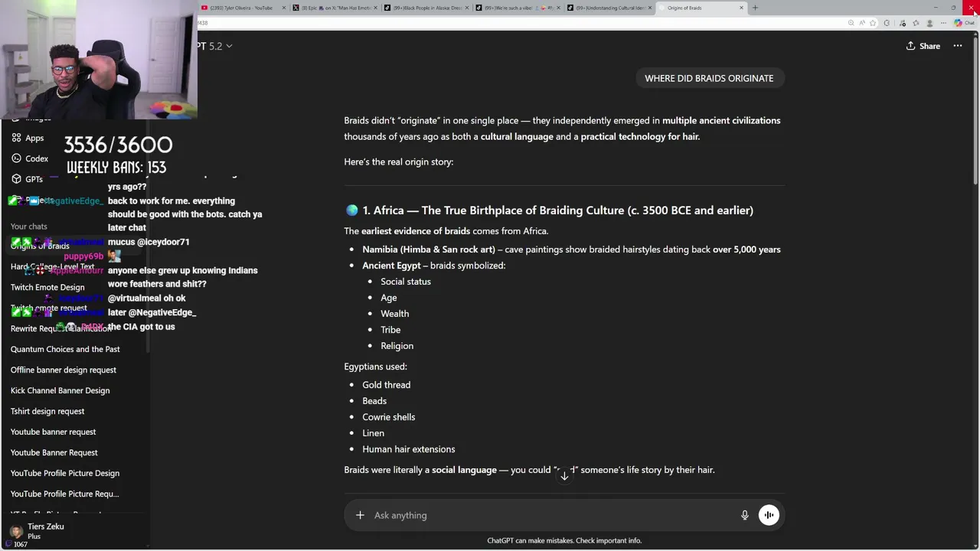The height and width of the screenshot is (551, 980).
Task: Select the Youtube Banner Request chat
Action: point(54,452)
